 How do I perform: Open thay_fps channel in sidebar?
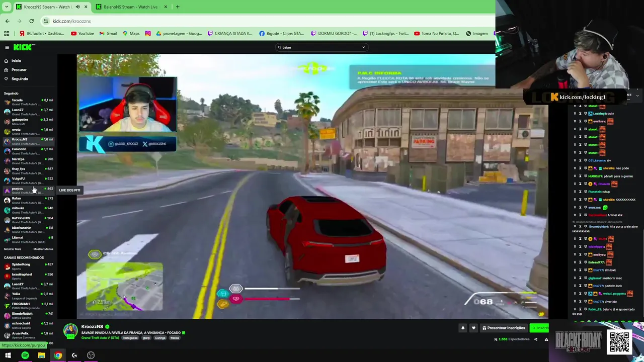[x=28, y=171]
